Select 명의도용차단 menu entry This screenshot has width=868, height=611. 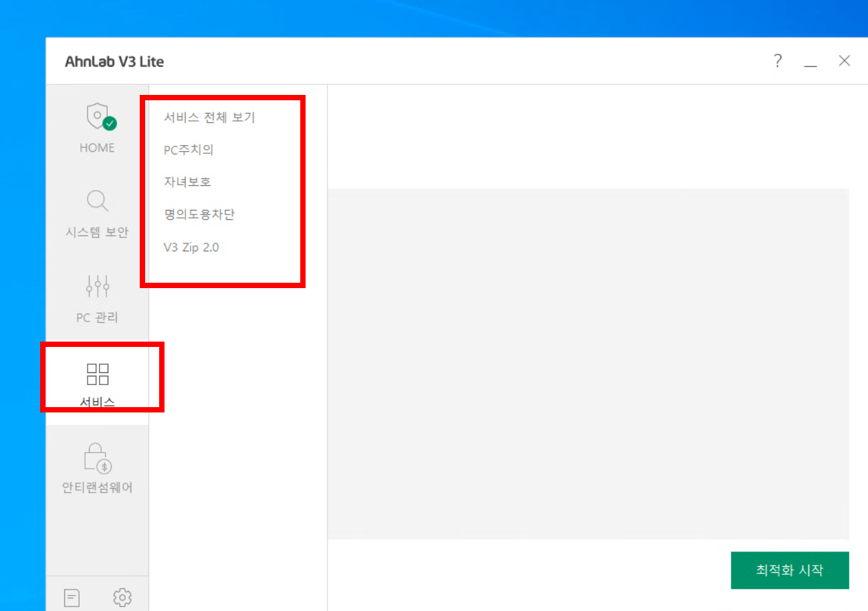click(x=199, y=215)
